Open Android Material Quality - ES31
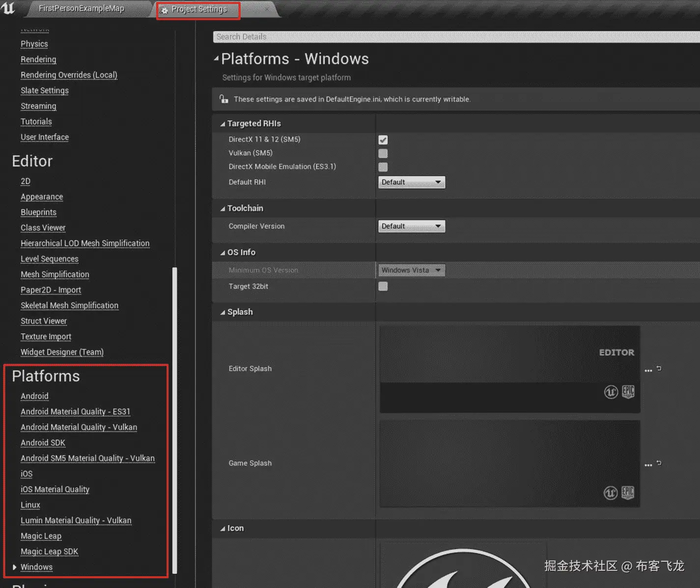700x588 pixels. click(x=76, y=412)
